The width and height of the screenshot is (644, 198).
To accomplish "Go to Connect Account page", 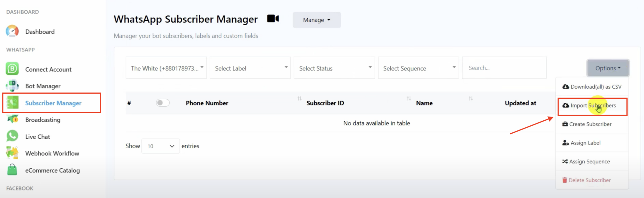I will (48, 69).
